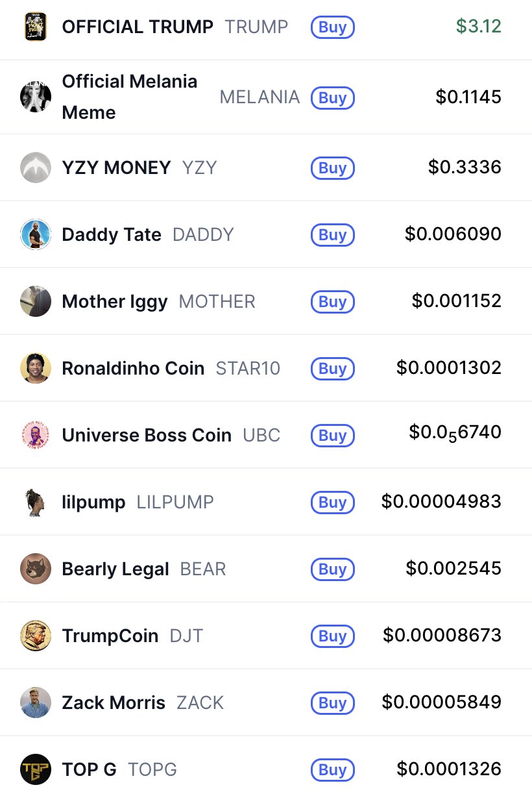Open the Ronaldinho Coin avatar icon

pos(36,368)
